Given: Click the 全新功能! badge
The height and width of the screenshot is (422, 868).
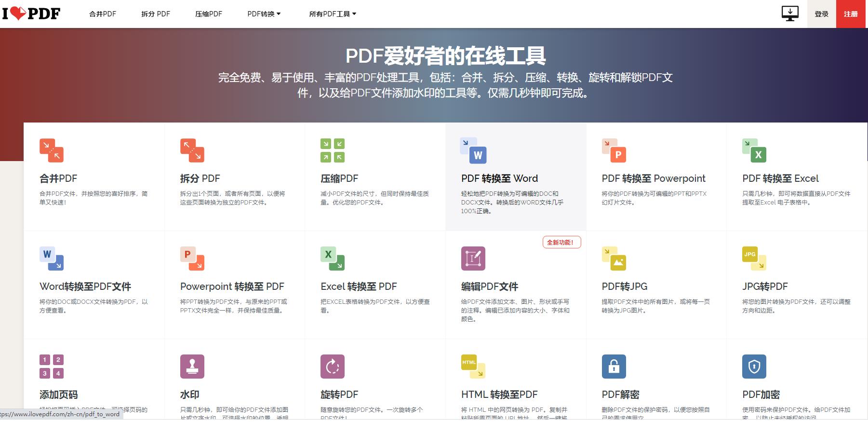Looking at the screenshot, I should (561, 242).
